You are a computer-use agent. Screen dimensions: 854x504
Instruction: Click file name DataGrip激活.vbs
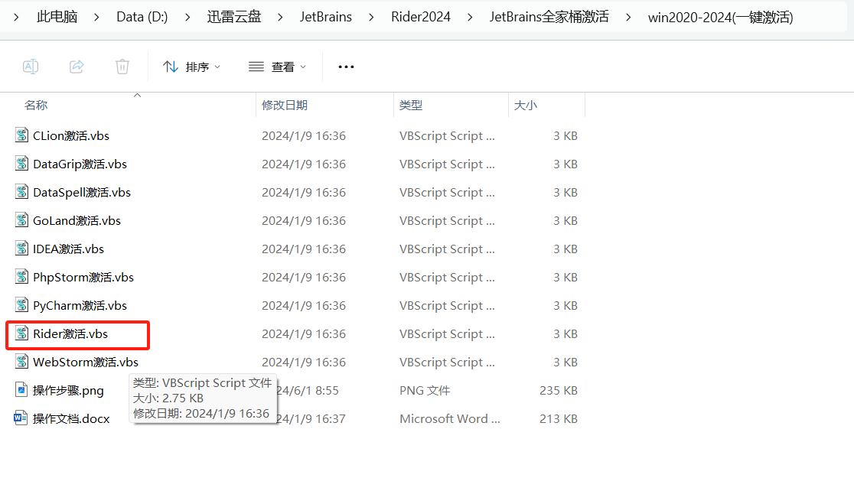[x=80, y=164]
